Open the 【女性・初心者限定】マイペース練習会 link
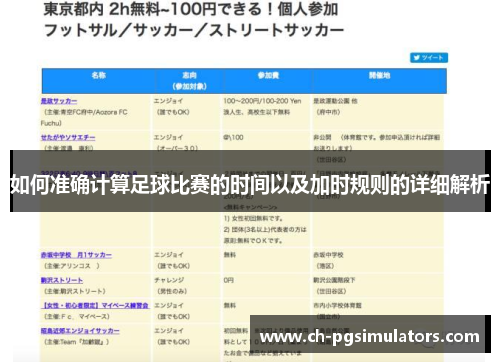This screenshot has height=362, width=500. (x=95, y=306)
